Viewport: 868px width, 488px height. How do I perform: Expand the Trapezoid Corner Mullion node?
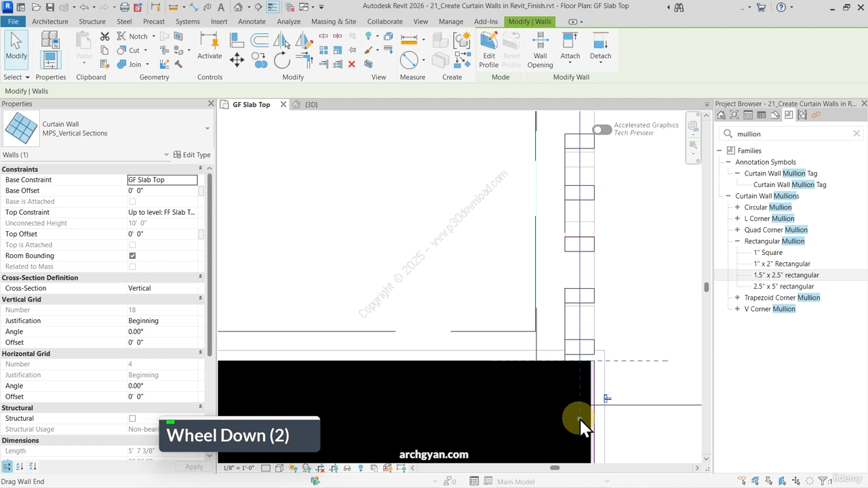click(738, 298)
